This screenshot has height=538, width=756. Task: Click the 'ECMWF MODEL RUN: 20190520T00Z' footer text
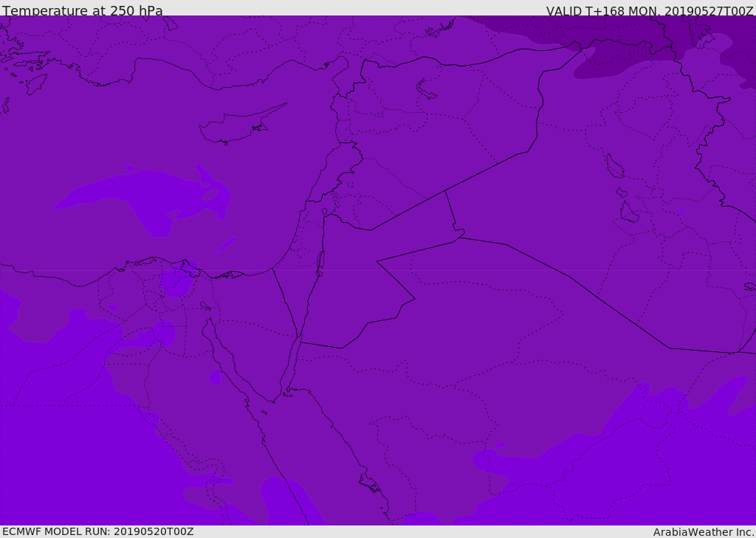(98, 531)
